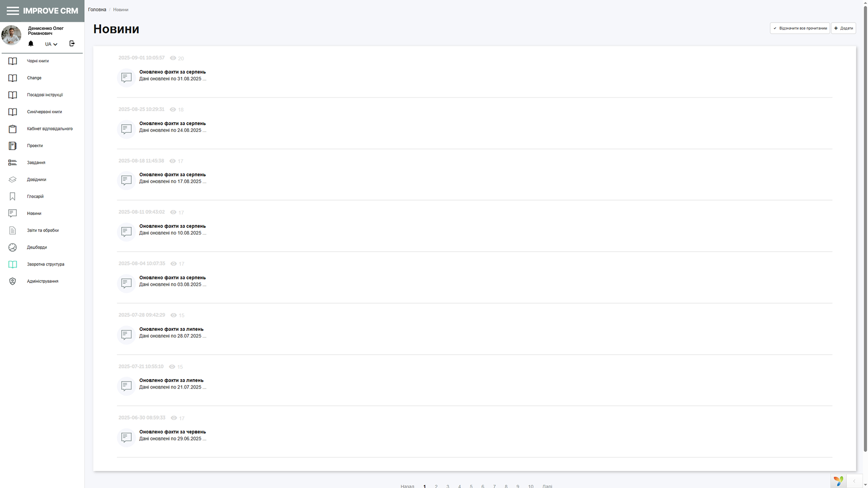The width and height of the screenshot is (868, 488).
Task: Click the eye icon on 2025-08-25 news
Action: [173, 110]
